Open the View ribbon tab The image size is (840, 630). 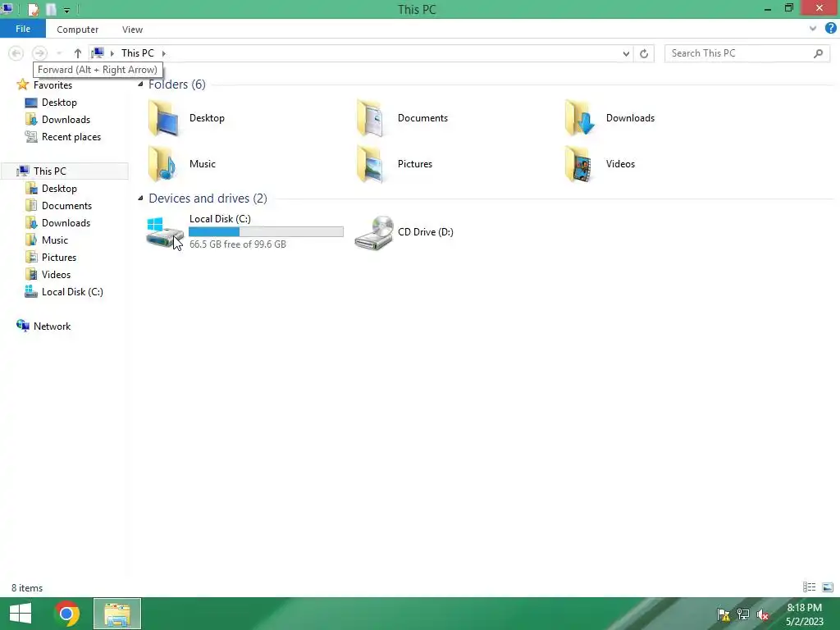point(132,30)
